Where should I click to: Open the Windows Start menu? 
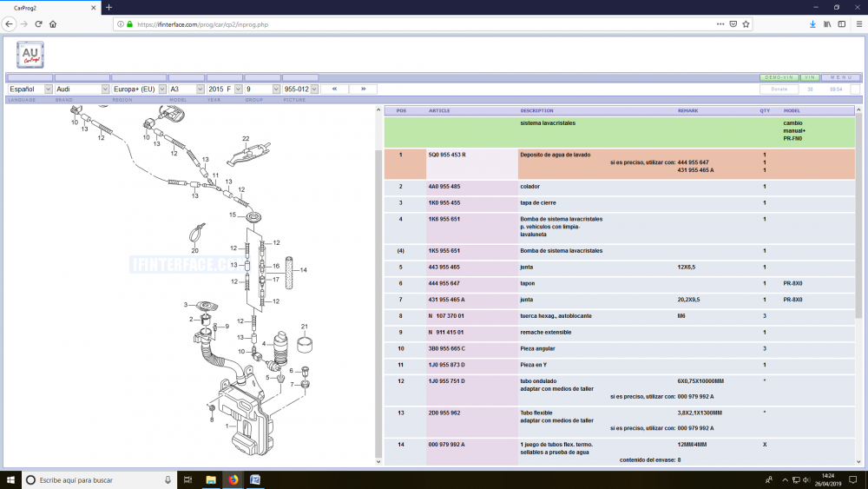click(x=10, y=479)
